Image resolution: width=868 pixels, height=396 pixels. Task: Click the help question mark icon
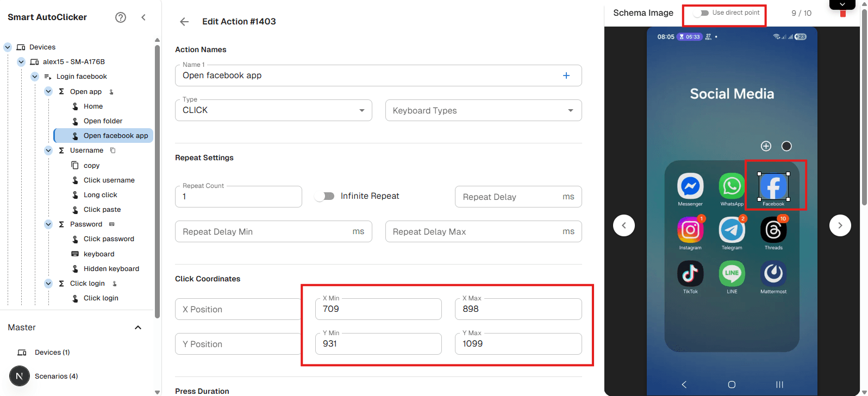point(121,17)
